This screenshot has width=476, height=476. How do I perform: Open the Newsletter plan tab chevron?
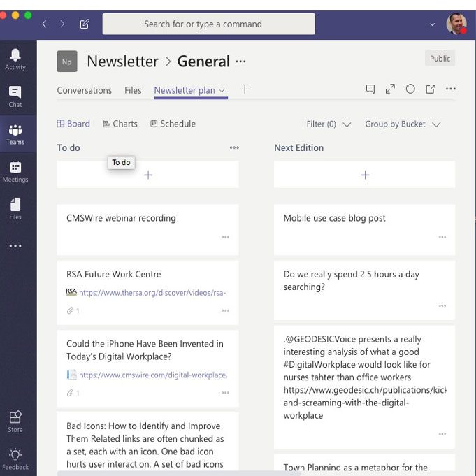222,90
